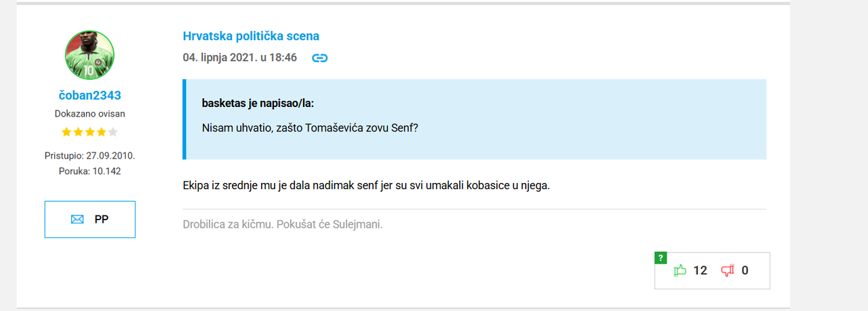Click the envelope icon for private message
Screen dimensions: 868x311
pyautogui.click(x=77, y=220)
